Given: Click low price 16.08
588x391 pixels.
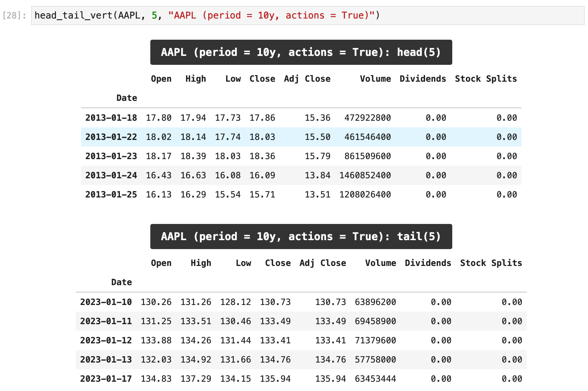Looking at the screenshot, I should (228, 175).
